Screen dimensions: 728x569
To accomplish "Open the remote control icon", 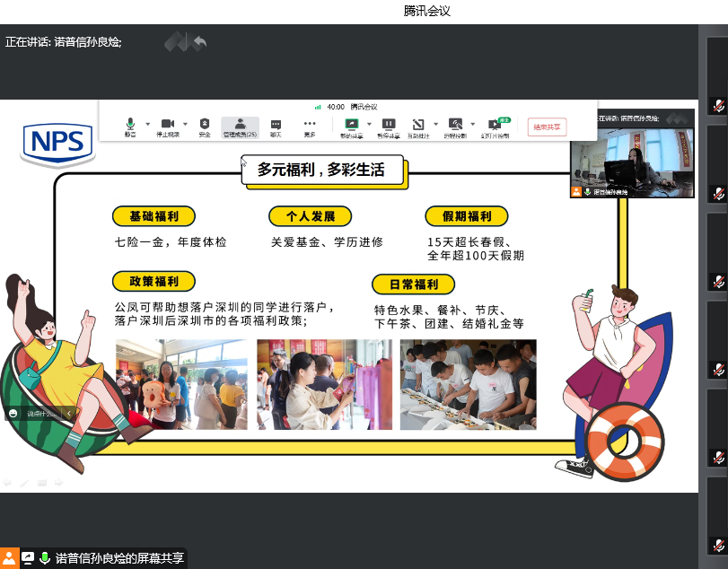I will (456, 126).
